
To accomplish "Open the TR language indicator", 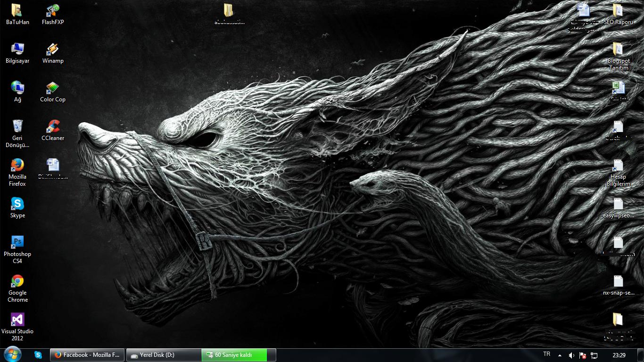I will [x=547, y=354].
